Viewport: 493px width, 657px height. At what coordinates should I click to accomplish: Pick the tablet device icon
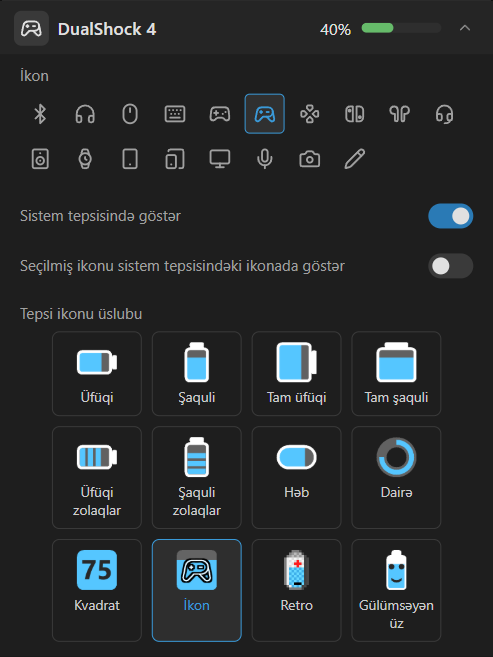130,159
